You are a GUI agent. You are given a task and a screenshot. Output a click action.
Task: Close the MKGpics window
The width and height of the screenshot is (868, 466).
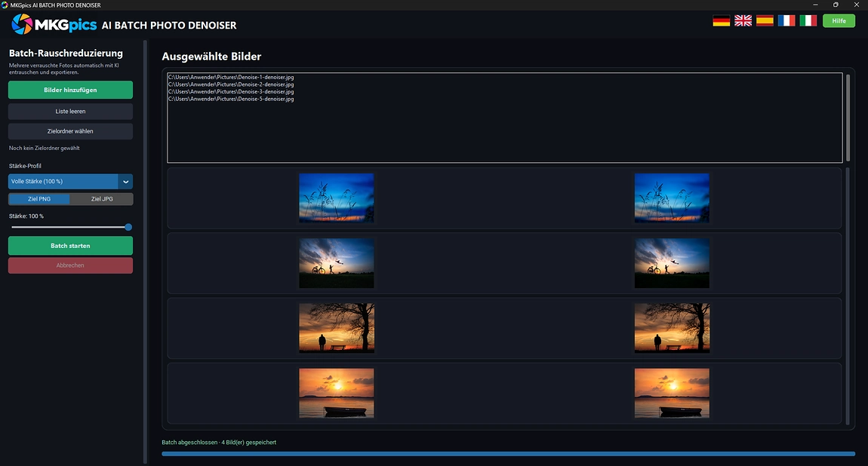[x=857, y=5]
